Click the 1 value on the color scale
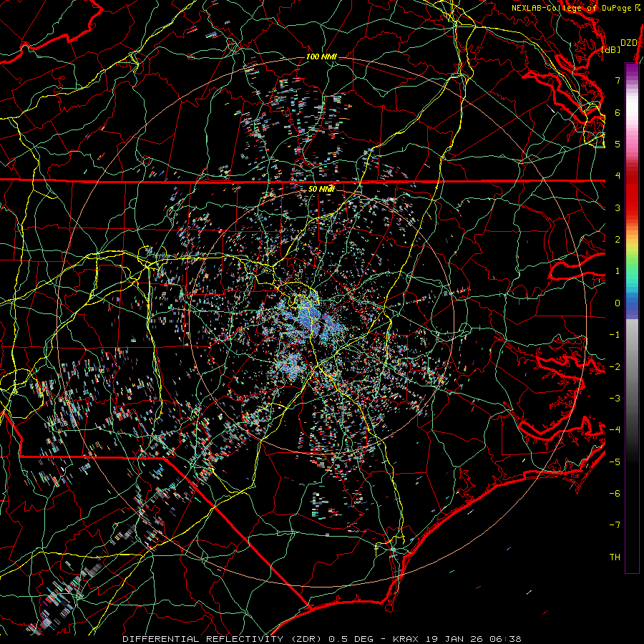 tap(618, 271)
